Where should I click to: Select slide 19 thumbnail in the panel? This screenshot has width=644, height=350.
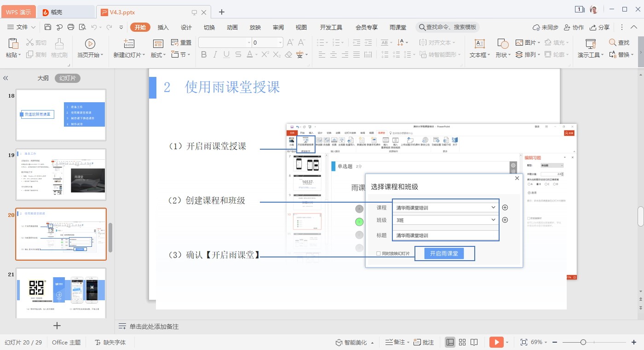pyautogui.click(x=61, y=174)
